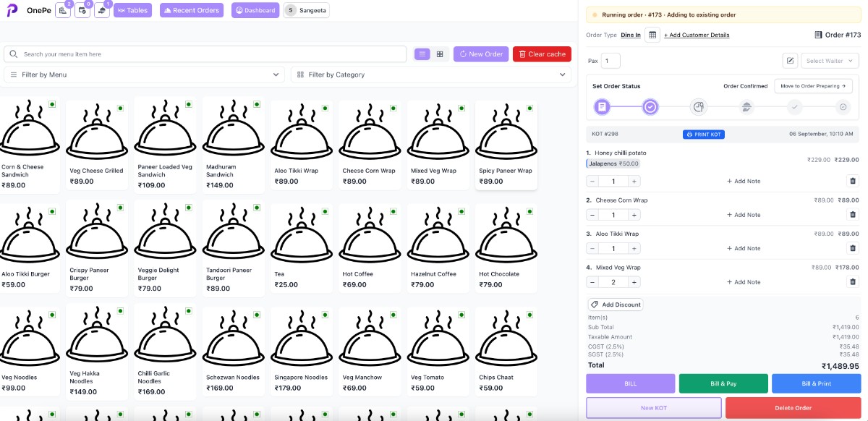
Task: Click the red Delete Order button
Action: pos(793,408)
